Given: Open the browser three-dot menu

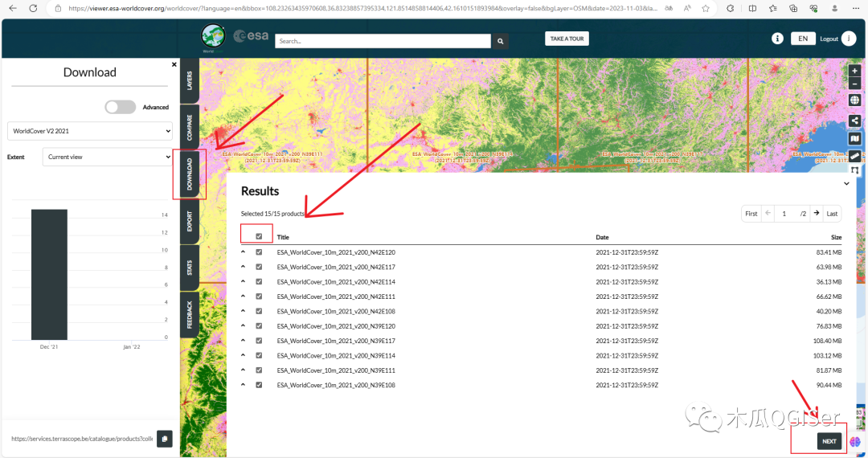Looking at the screenshot, I should (856, 8).
